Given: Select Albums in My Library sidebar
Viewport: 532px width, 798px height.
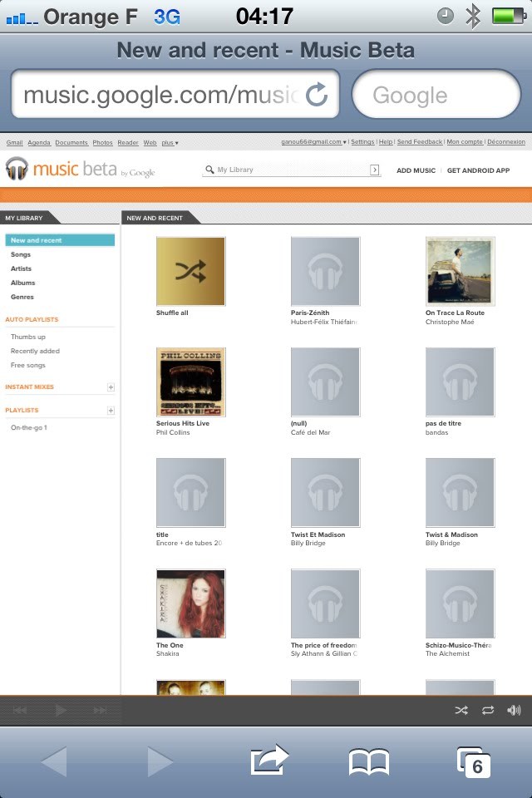Looking at the screenshot, I should (x=23, y=283).
